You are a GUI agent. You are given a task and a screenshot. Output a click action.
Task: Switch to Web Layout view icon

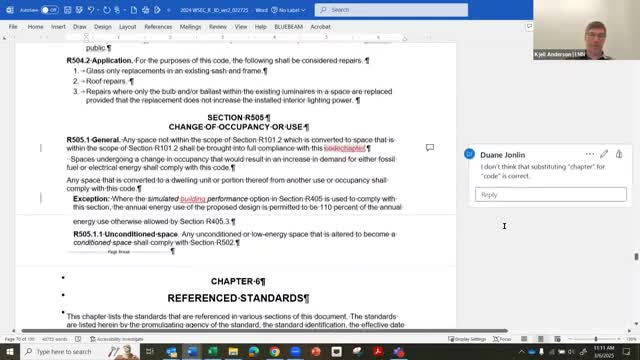(557, 339)
